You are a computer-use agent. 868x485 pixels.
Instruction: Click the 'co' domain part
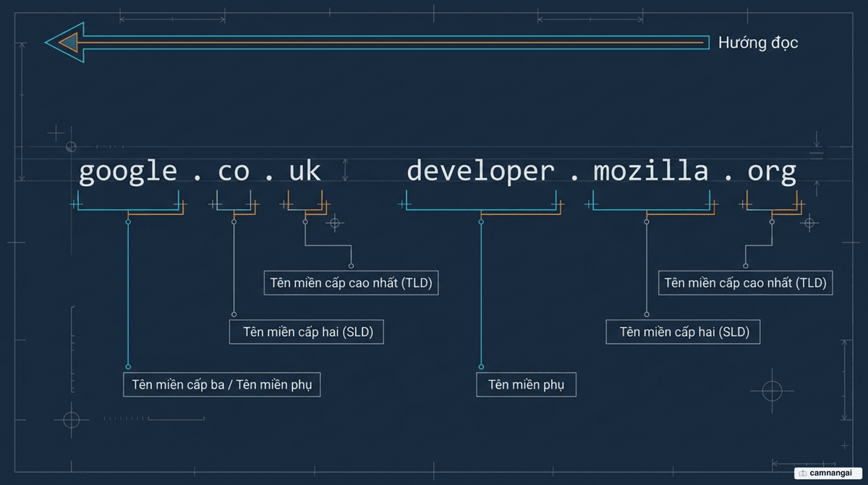coord(233,172)
